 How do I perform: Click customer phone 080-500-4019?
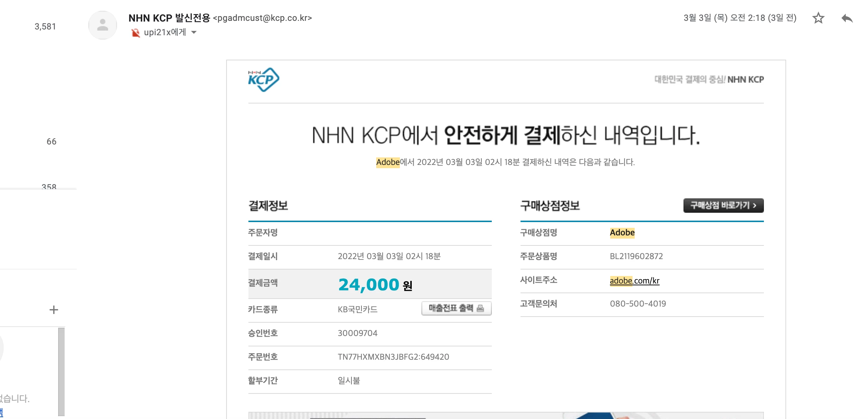click(x=638, y=304)
